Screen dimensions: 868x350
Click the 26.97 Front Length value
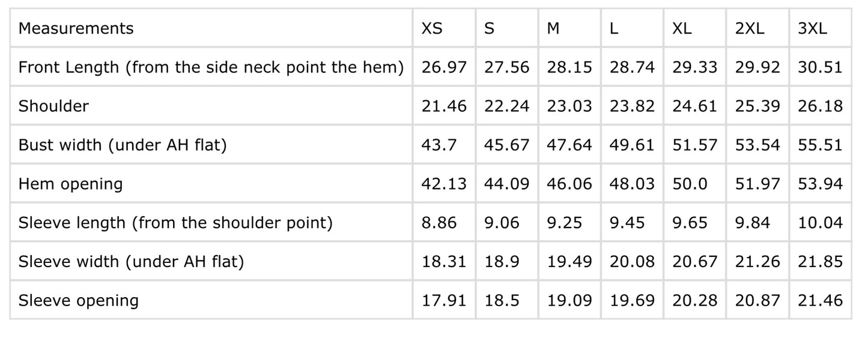click(444, 67)
